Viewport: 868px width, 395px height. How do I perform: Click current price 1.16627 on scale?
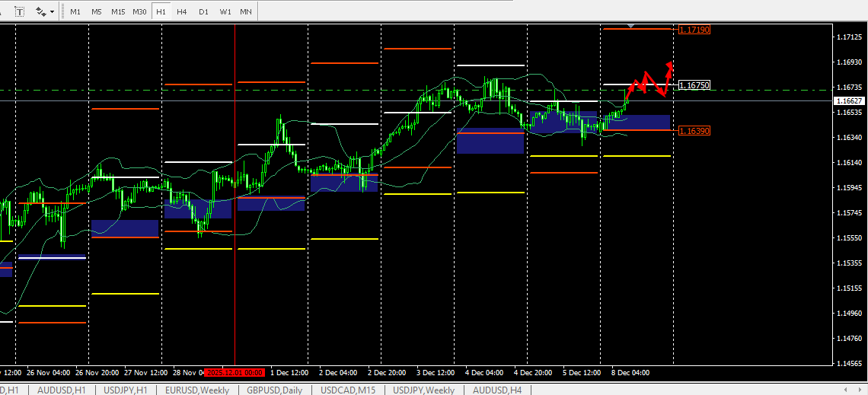tap(850, 100)
